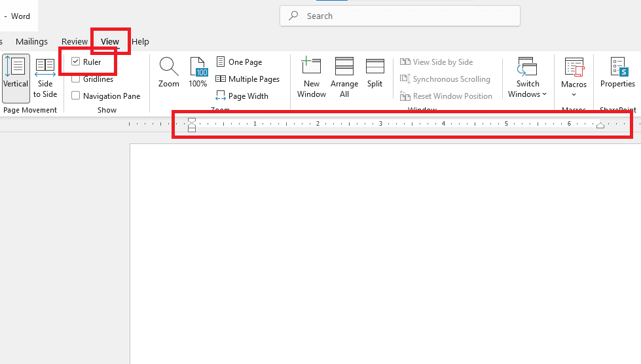Click the first line indent marker on ruler
This screenshot has height=364, width=641.
[192, 120]
